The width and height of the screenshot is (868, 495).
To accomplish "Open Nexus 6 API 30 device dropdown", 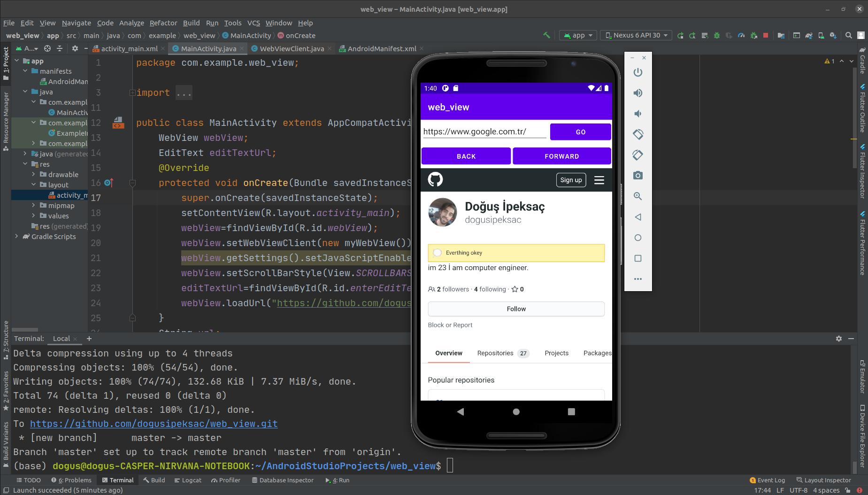I will click(637, 35).
